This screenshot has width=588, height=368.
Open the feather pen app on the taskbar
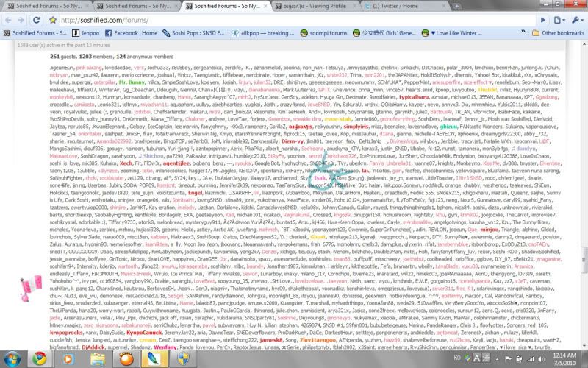tap(154, 359)
